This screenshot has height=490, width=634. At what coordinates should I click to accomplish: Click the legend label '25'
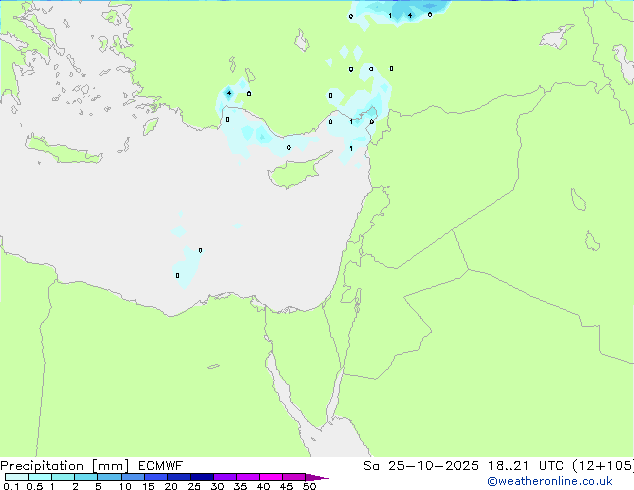point(194,486)
